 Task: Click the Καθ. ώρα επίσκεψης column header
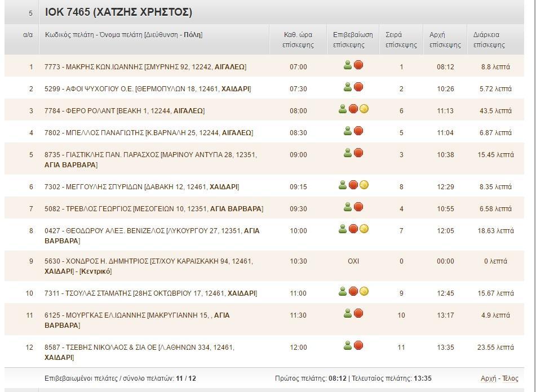pos(298,39)
